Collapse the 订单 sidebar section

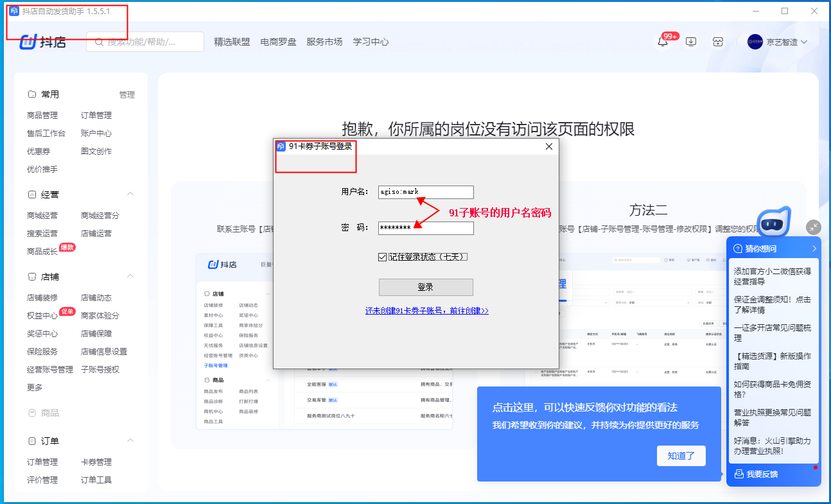[x=130, y=440]
